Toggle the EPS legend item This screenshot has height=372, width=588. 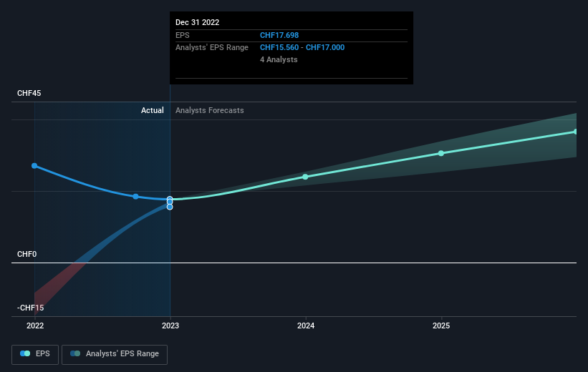pos(35,354)
